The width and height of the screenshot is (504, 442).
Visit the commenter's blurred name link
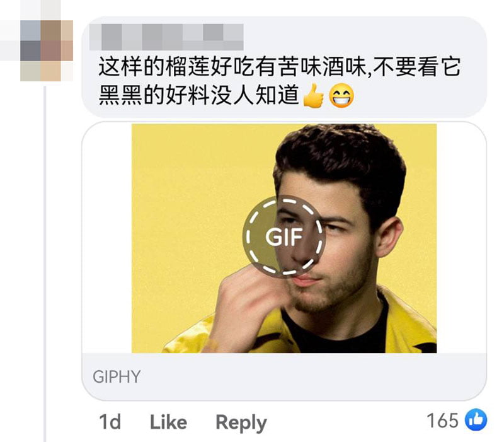pos(166,37)
